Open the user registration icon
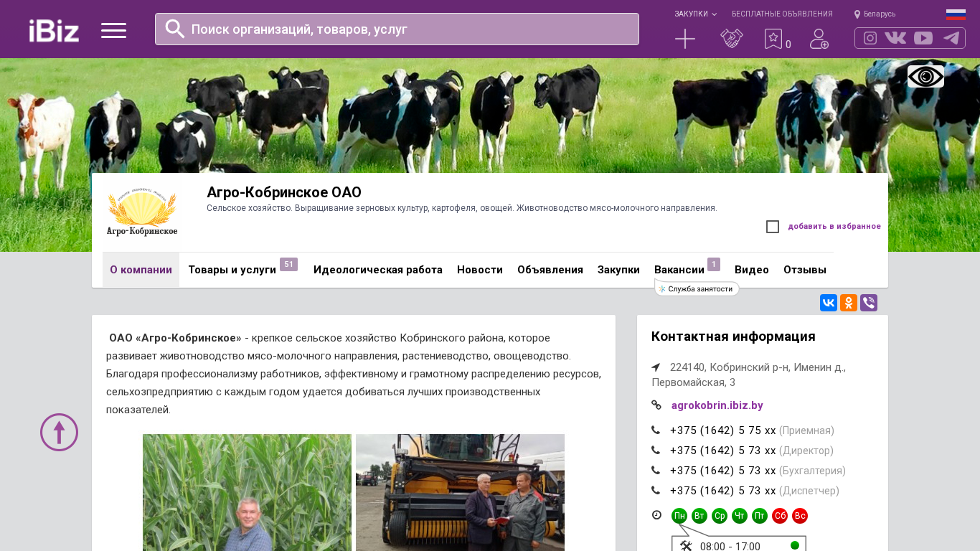980x551 pixels. coord(819,39)
